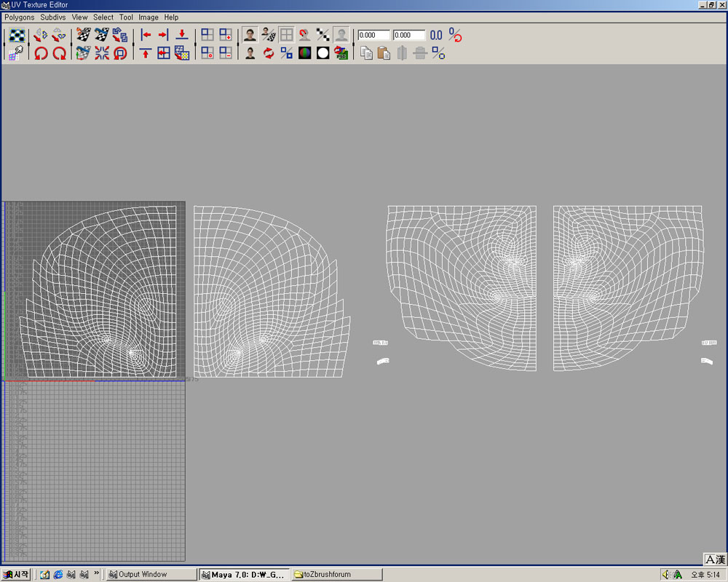
Task: Copy the selected UVs
Action: pyautogui.click(x=367, y=52)
